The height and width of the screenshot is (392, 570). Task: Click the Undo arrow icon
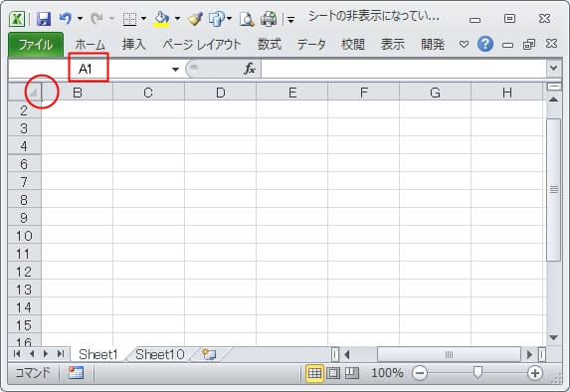tap(65, 18)
